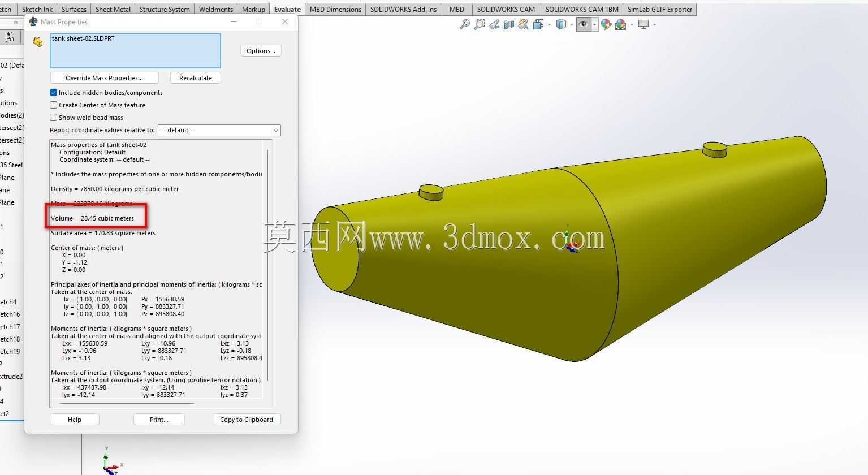The image size is (868, 475).
Task: Click the Help button
Action: click(75, 420)
